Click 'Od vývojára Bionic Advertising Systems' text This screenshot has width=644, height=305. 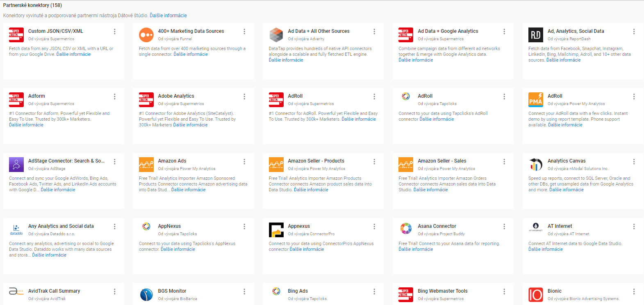point(583,299)
